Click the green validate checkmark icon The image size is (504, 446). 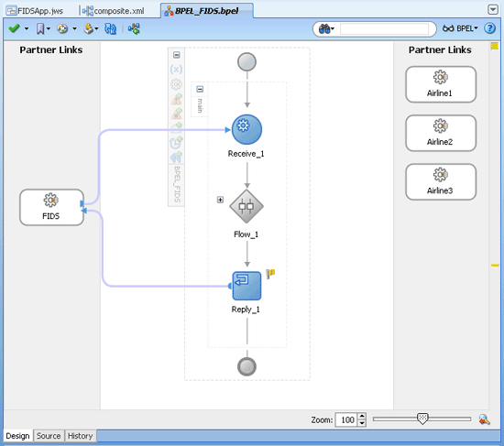pos(14,29)
